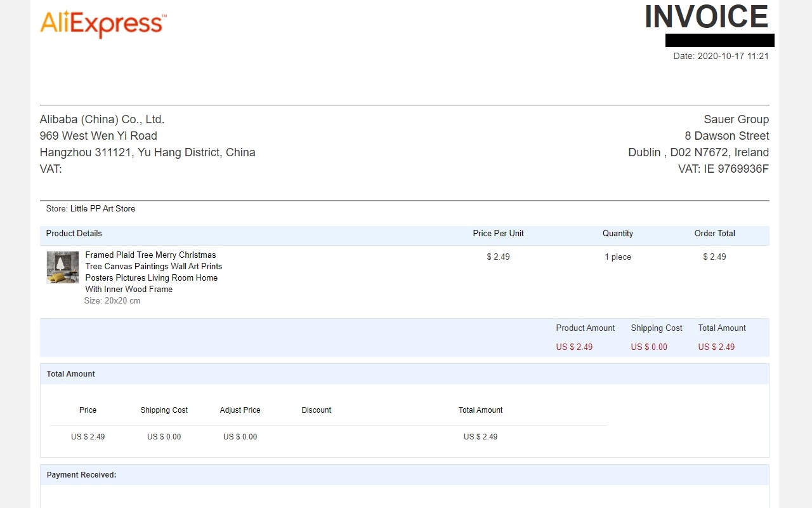Select the VAT number IE 9769936F

click(x=723, y=169)
